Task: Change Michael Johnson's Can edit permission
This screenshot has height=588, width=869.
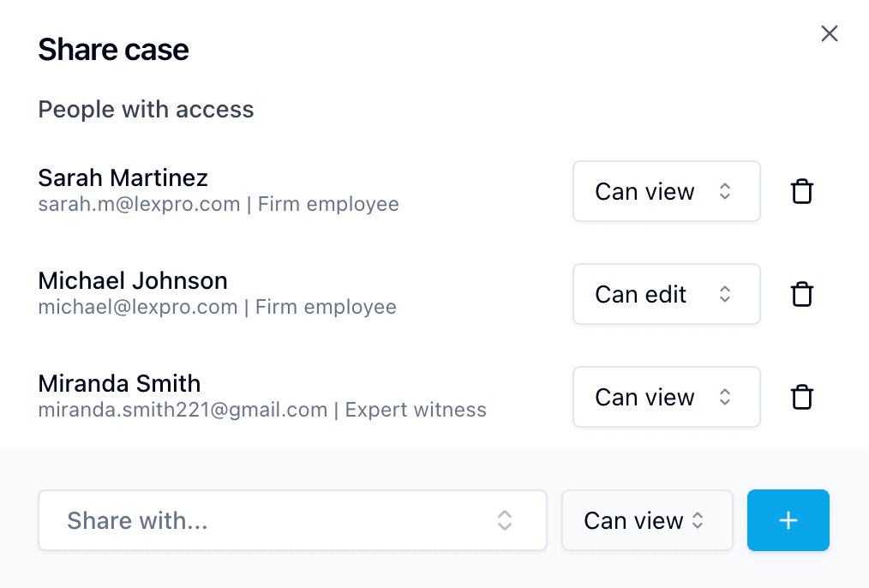Action: 666,294
